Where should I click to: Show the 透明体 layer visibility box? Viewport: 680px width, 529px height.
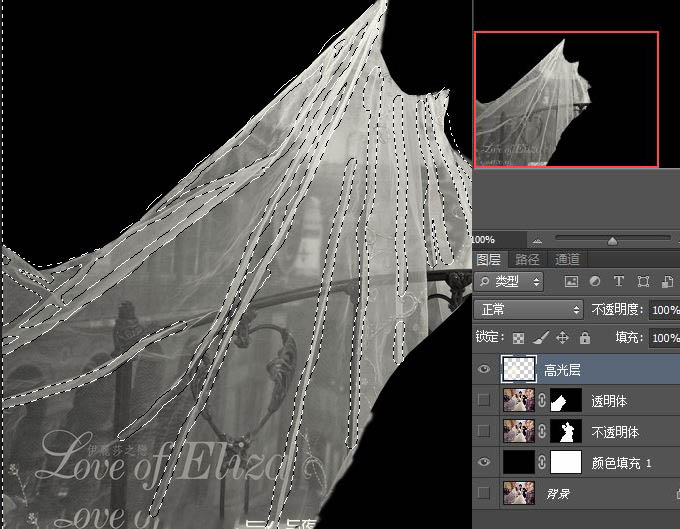(x=484, y=400)
